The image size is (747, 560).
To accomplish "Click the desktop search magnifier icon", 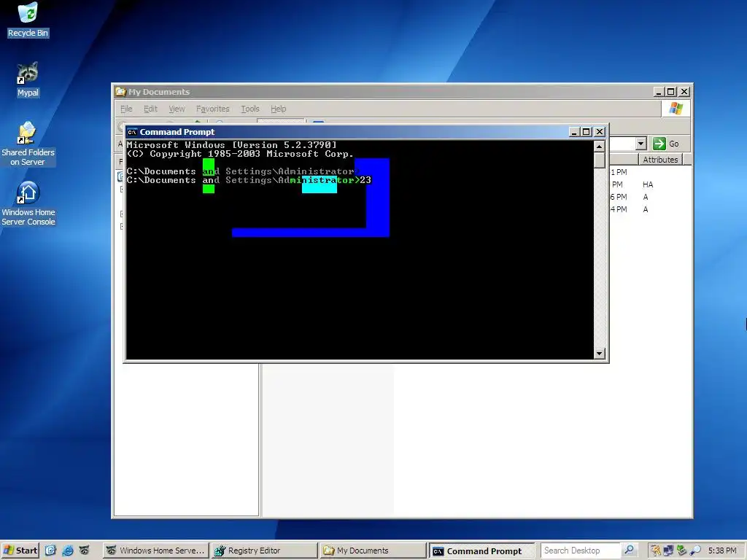I will pos(629,550).
